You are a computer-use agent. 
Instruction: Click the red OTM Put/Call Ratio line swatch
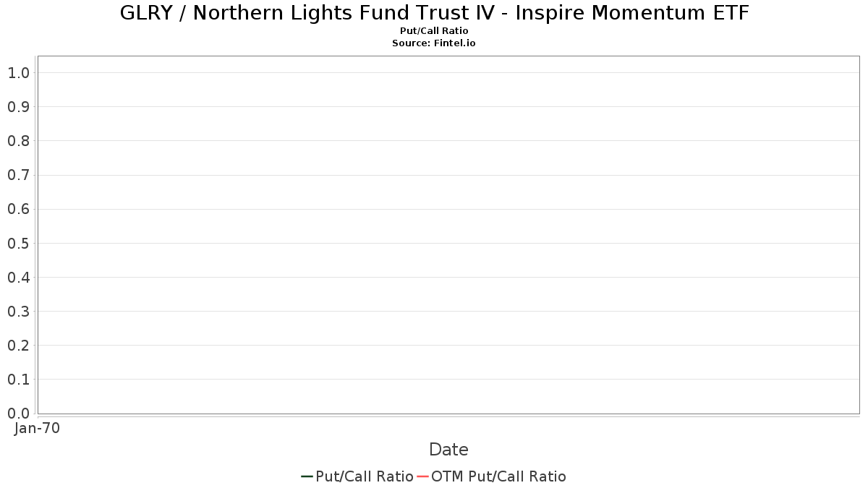point(423,476)
